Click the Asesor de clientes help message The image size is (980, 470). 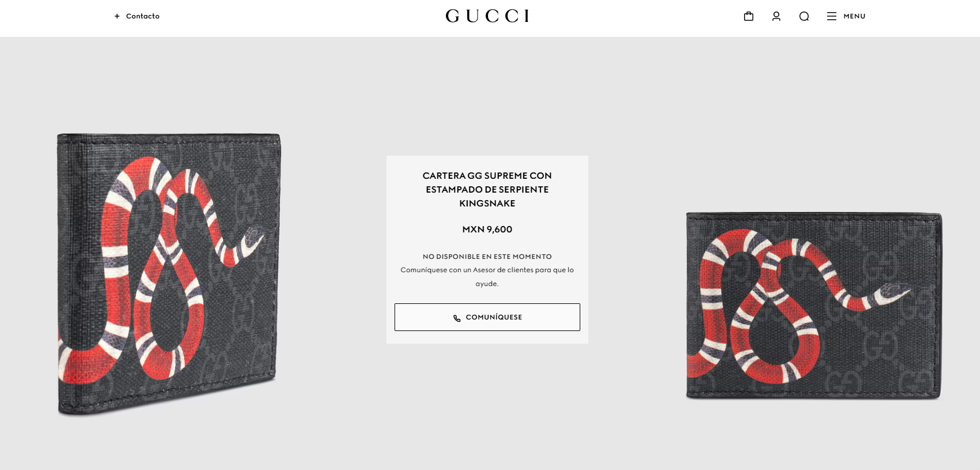[487, 277]
